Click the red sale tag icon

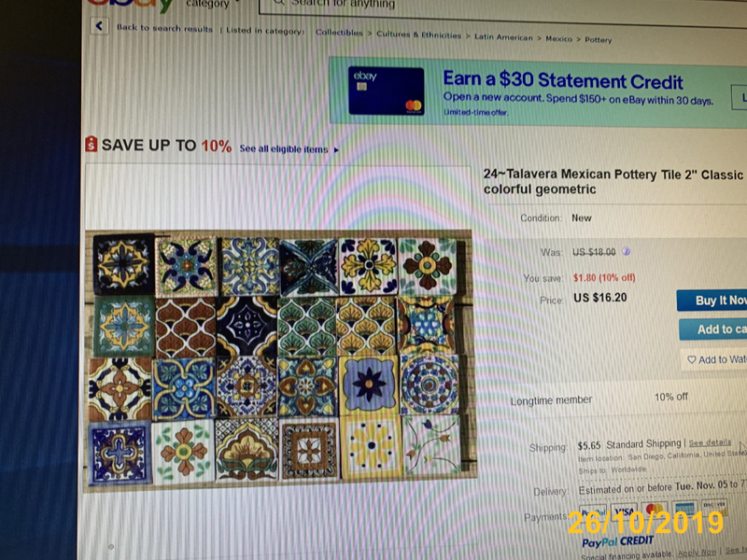[x=91, y=144]
